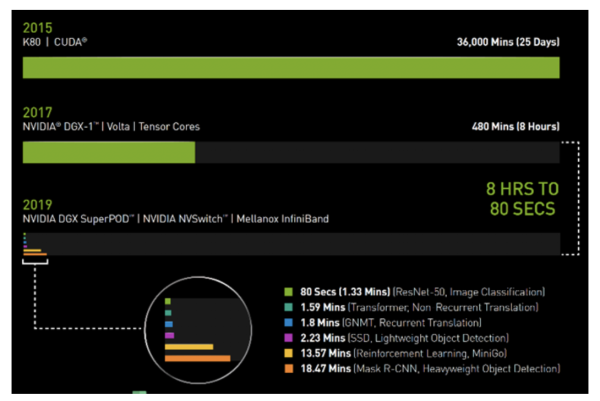Click the '36,000 Mins (25 Days)' label
The image size is (600, 401).
(508, 41)
